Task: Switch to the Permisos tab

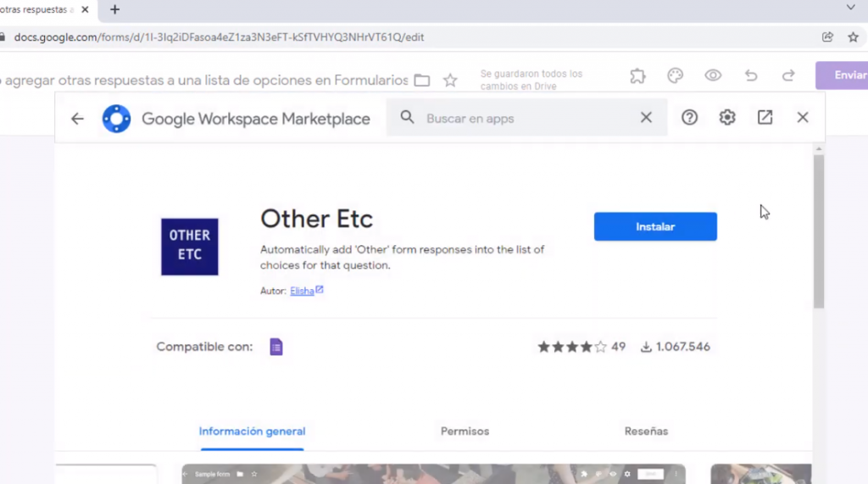Action: click(x=465, y=431)
